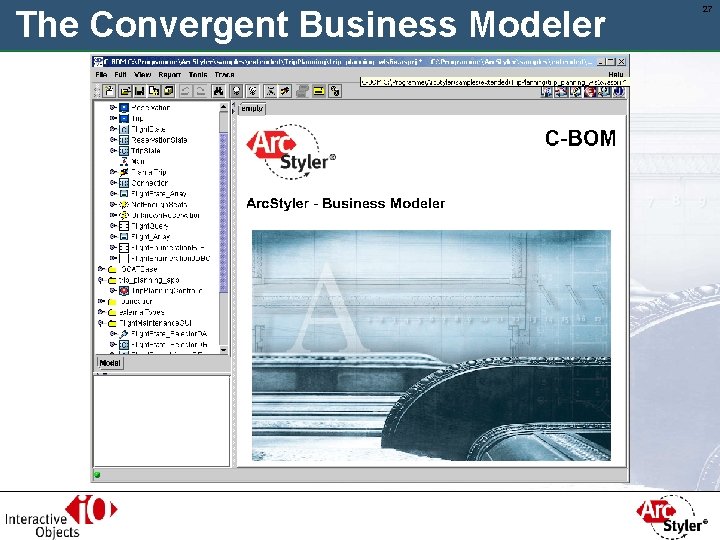Viewport: 720px width, 540px height.
Task: Open the Trace menu
Action: 225,74
